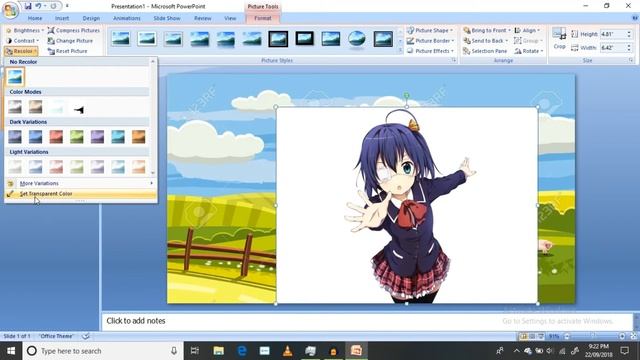Open Microsoft Edge from taskbar
This screenshot has width=640, height=360.
coord(242,351)
